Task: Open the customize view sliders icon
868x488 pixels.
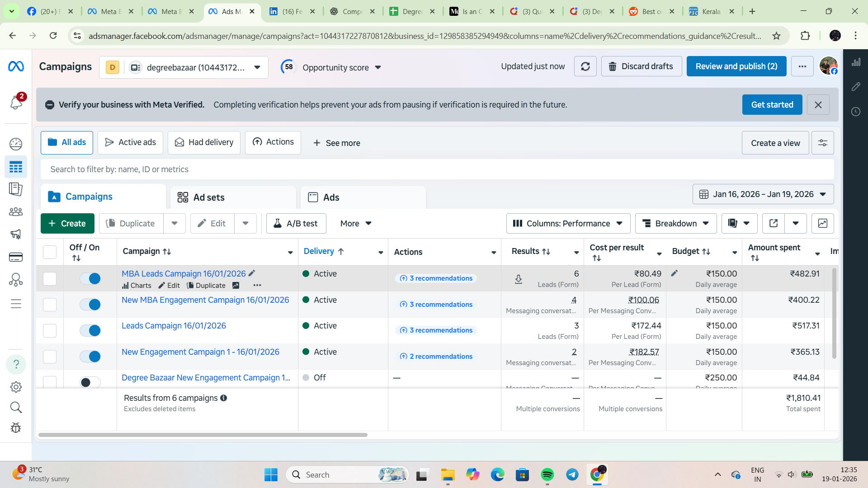Action: [x=822, y=143]
